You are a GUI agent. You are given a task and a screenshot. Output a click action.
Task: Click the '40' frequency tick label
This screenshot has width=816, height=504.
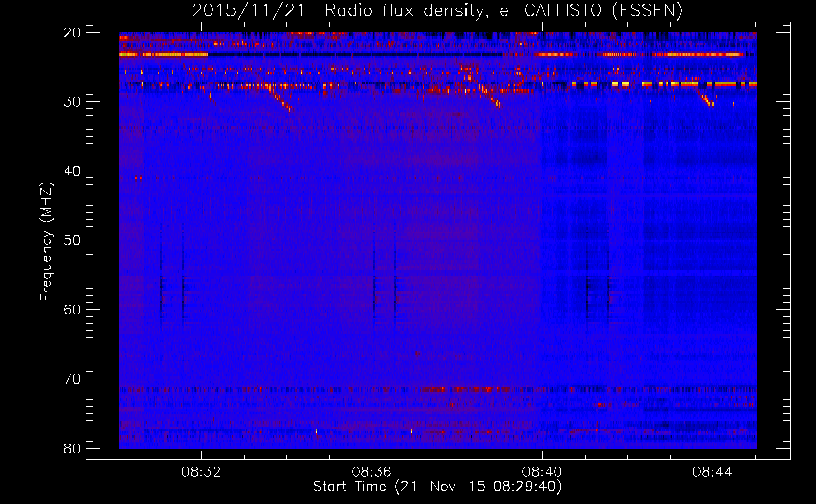click(73, 171)
